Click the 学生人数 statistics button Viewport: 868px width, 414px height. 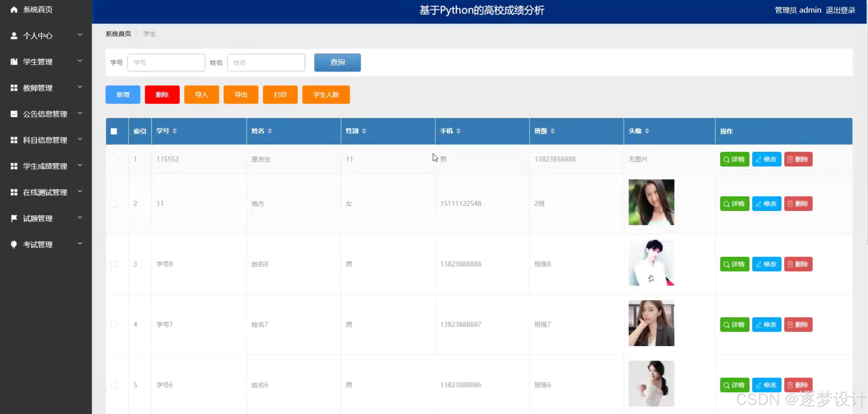click(x=326, y=95)
